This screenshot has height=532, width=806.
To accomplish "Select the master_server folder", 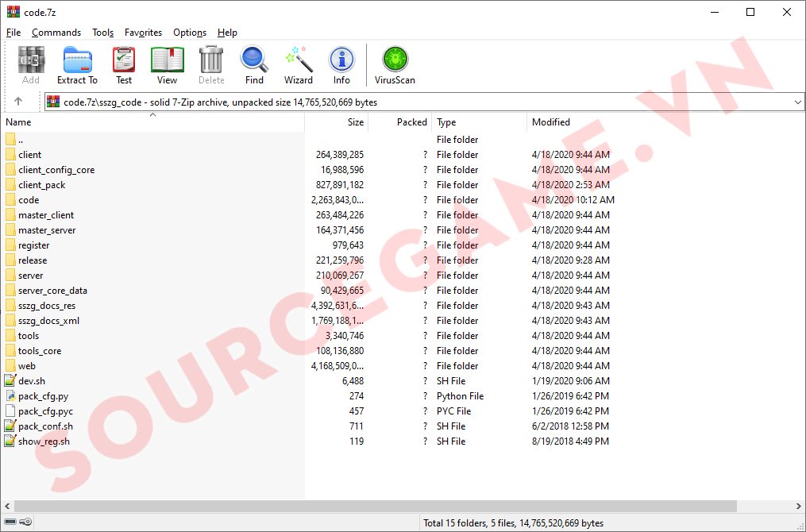I will 47,230.
